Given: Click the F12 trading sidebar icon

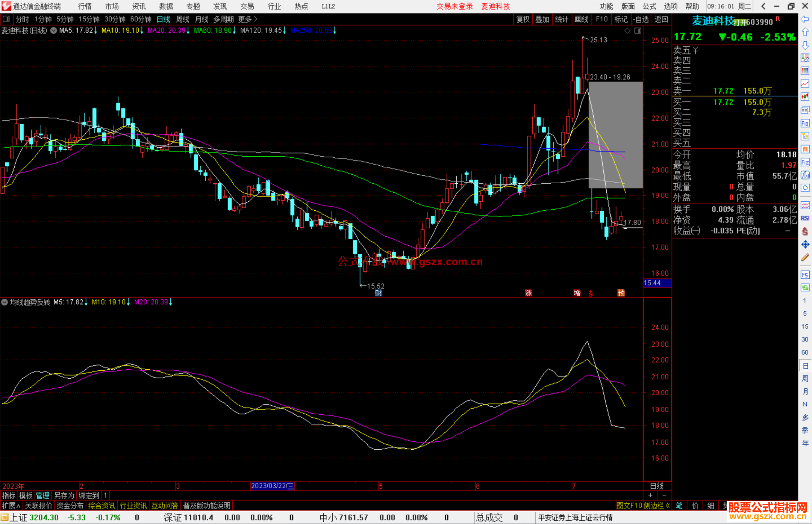Looking at the screenshot, I should (805, 162).
